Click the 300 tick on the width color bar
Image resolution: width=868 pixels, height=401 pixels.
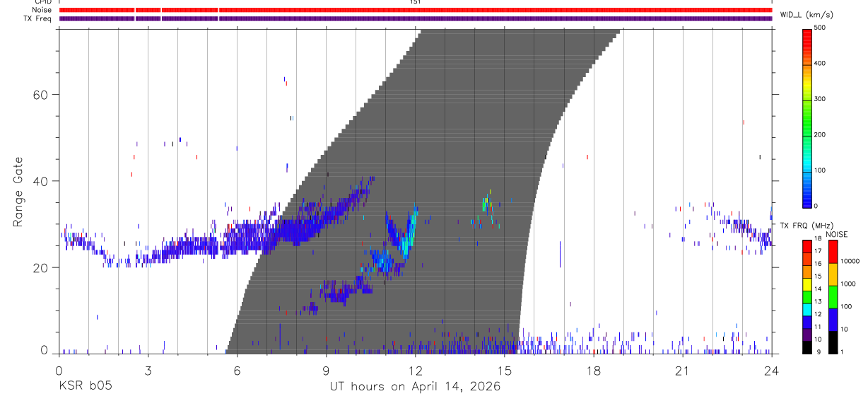tap(820, 99)
